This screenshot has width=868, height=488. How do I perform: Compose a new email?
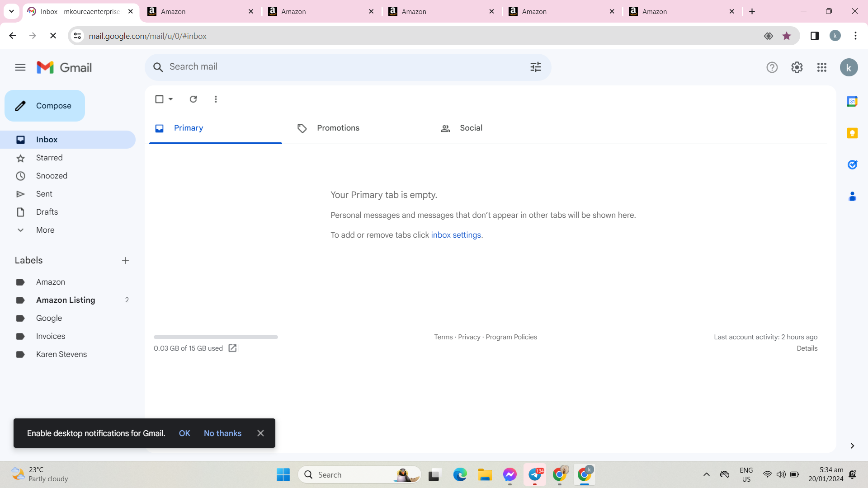(x=45, y=106)
